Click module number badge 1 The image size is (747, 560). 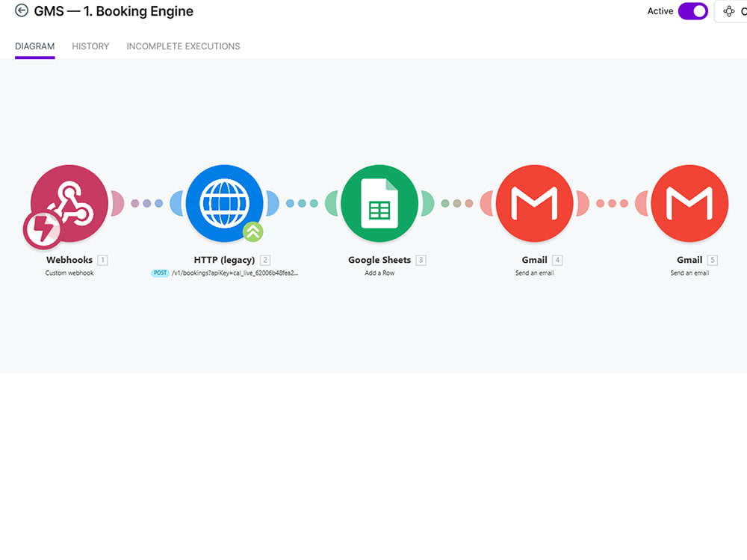102,260
